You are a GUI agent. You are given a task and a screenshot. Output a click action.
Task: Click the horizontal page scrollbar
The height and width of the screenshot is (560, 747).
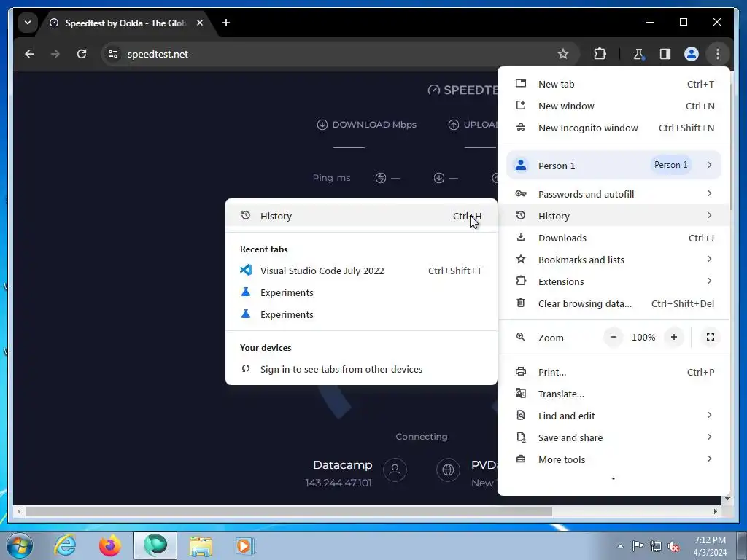coord(289,511)
